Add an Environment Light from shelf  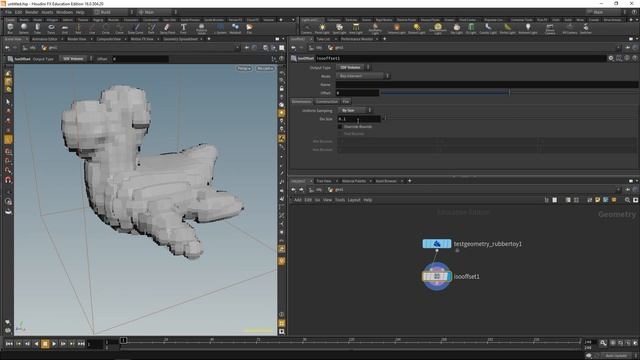click(438, 29)
